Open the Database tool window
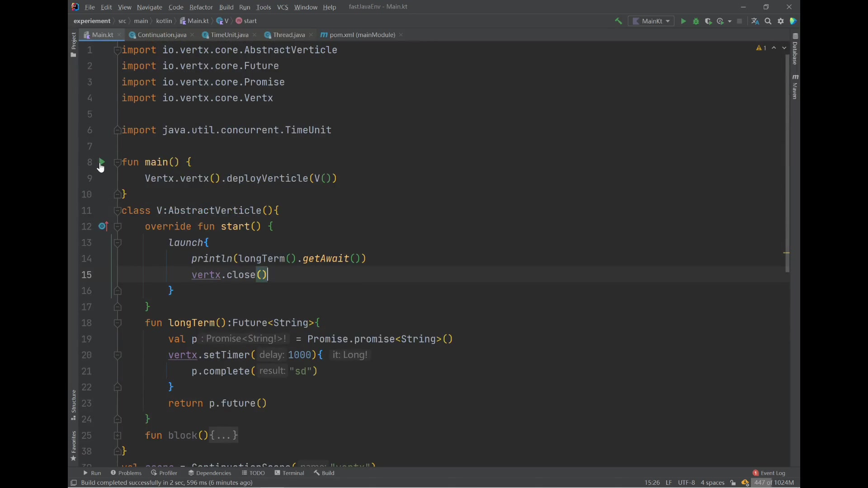Viewport: 868px width, 488px height. click(795, 49)
